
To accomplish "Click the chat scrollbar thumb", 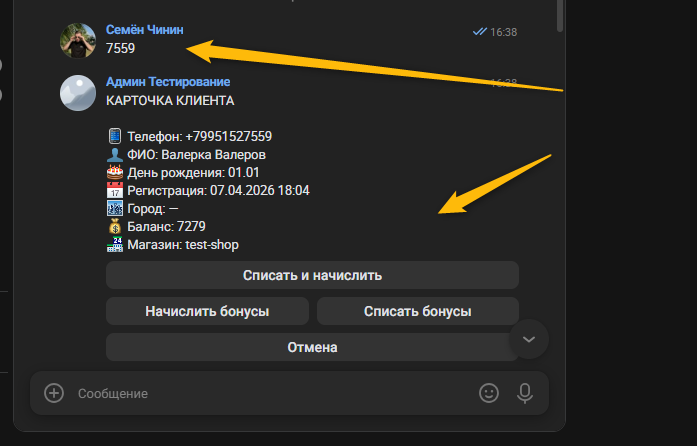I will 560,15.
